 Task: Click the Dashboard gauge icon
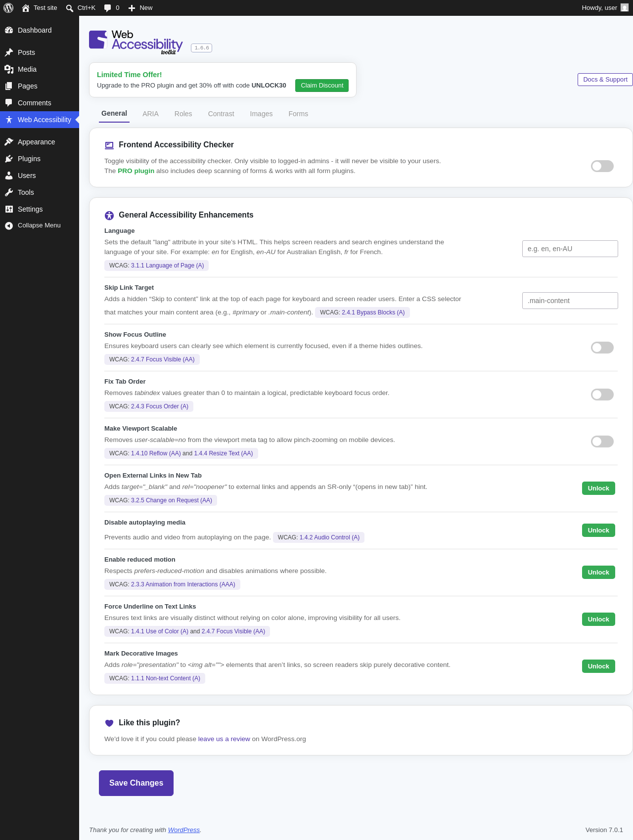(9, 30)
